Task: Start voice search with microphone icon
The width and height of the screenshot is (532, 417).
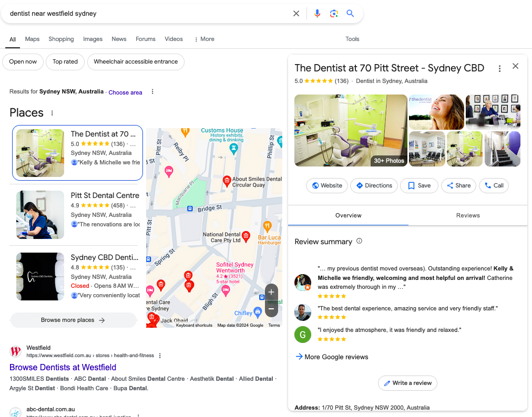Action: click(317, 14)
